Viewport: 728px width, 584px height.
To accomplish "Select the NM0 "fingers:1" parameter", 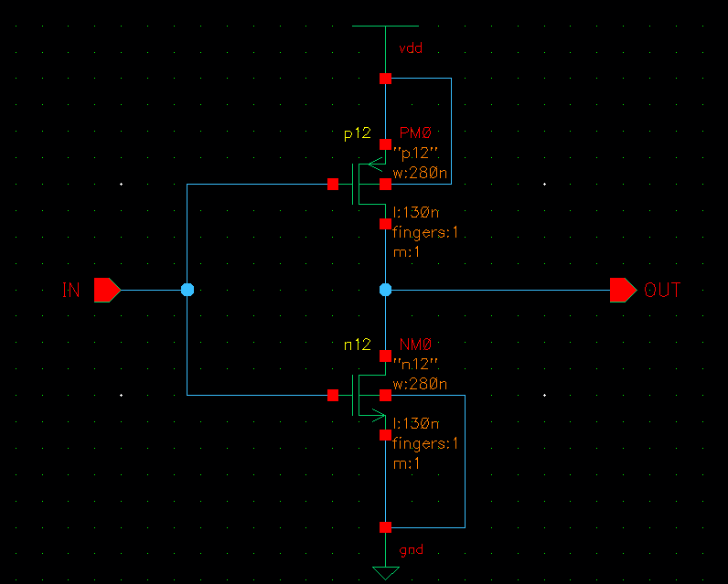I will tap(425, 444).
